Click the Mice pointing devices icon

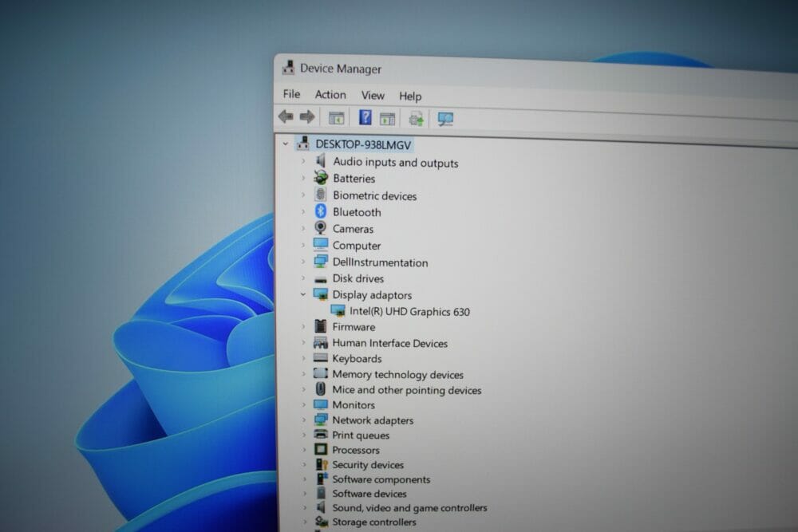point(321,388)
